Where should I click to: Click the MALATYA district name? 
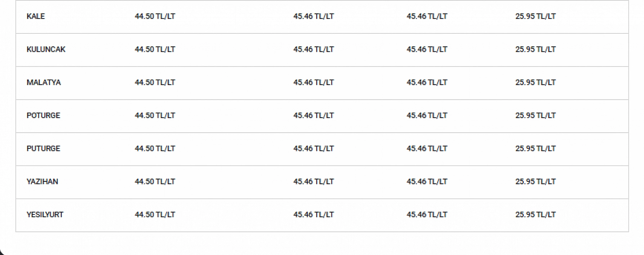click(x=44, y=82)
